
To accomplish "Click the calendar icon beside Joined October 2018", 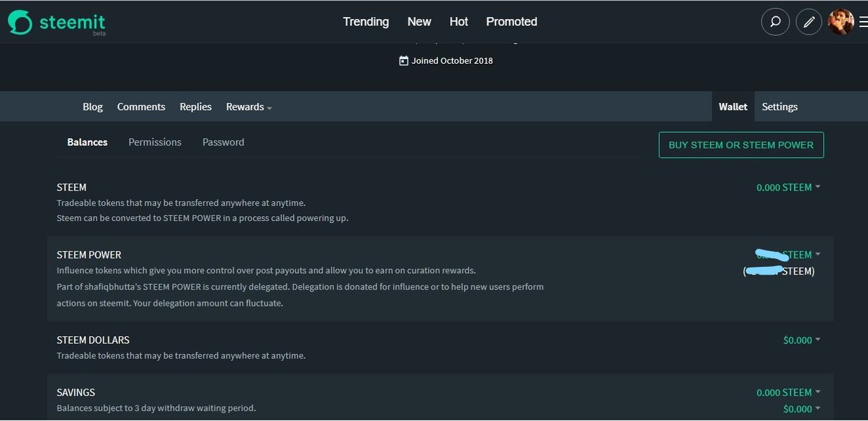I will point(403,60).
